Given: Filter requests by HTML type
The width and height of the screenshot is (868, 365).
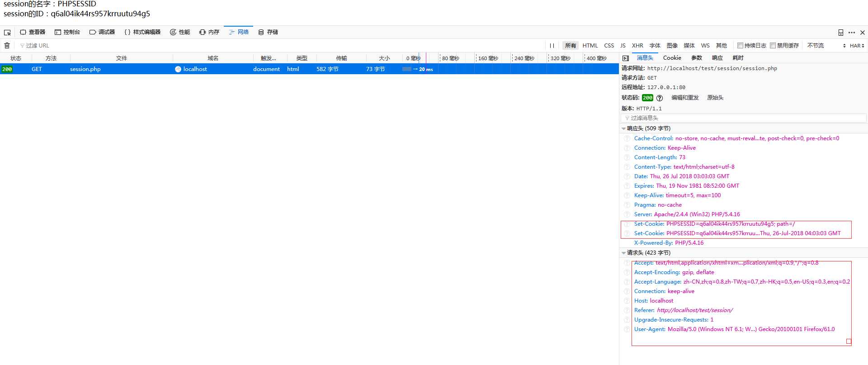Looking at the screenshot, I should tap(590, 46).
